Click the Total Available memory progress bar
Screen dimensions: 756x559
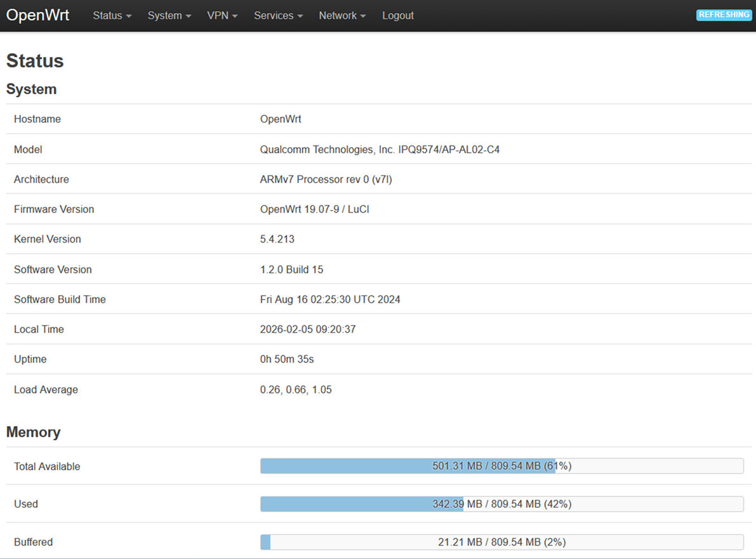pos(501,466)
